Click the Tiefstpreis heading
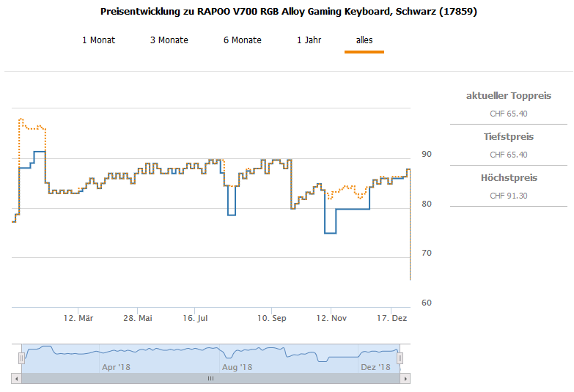 [x=508, y=137]
